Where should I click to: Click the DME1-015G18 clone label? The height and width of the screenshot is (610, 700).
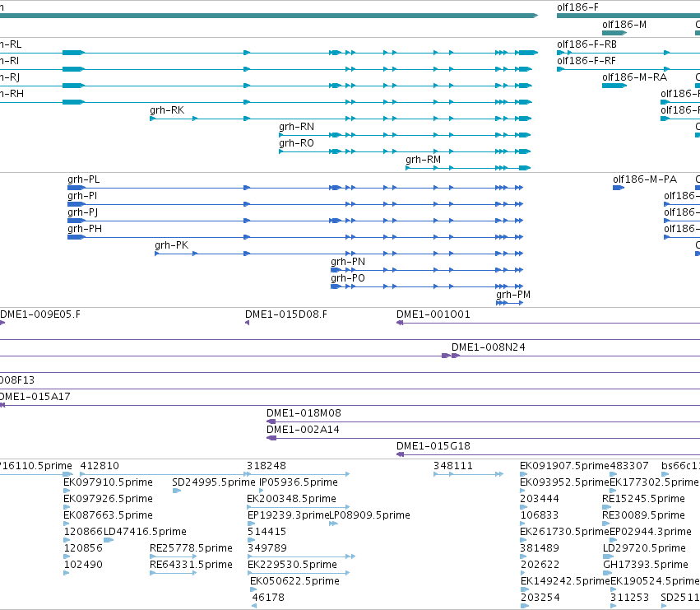point(433,446)
